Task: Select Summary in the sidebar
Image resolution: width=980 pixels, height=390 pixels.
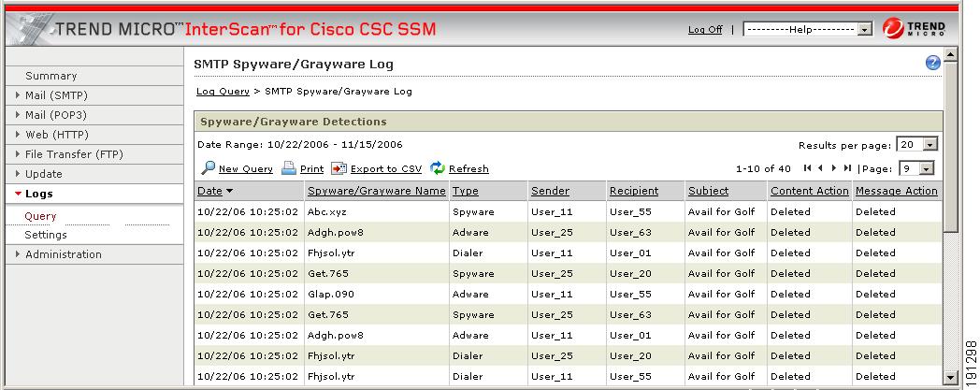Action: [51, 76]
